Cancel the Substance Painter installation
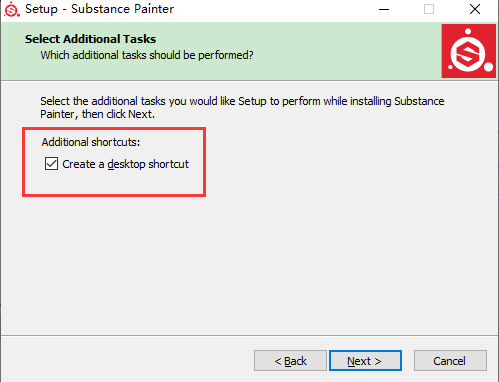Screen dimensions: 499x382 coord(450,361)
